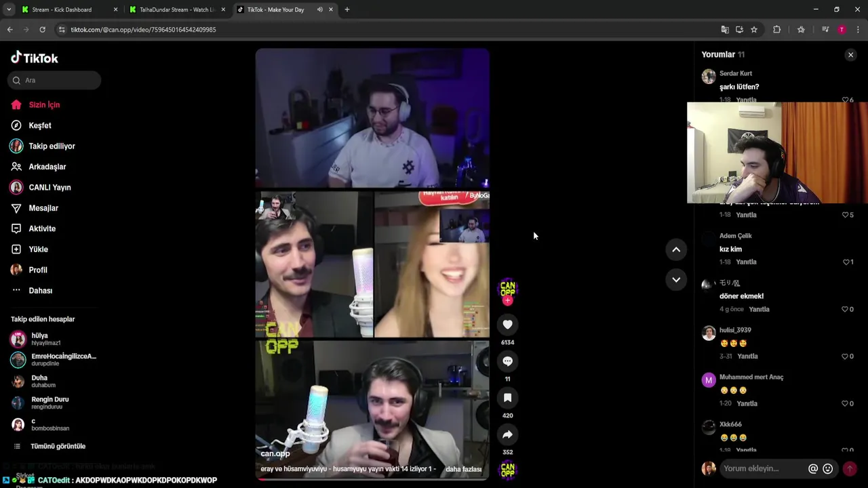Image resolution: width=868 pixels, height=488 pixels.
Task: Focus the Ara search field
Action: pos(55,80)
